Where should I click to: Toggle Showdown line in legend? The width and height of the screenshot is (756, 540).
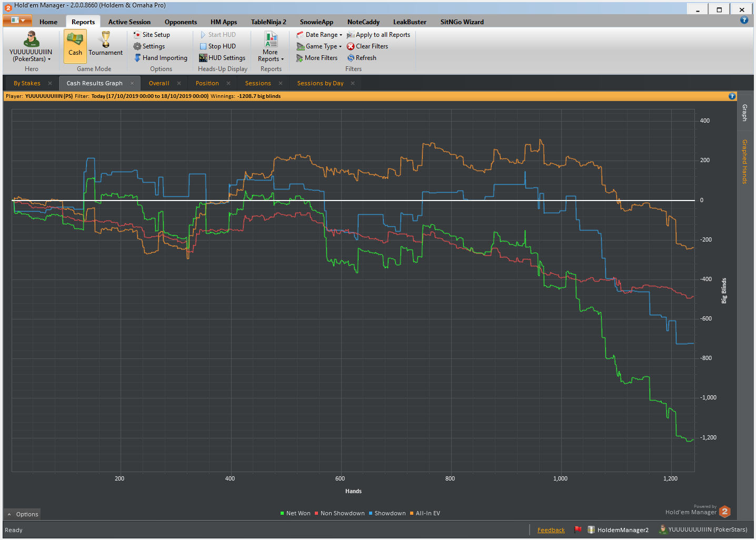click(x=387, y=513)
